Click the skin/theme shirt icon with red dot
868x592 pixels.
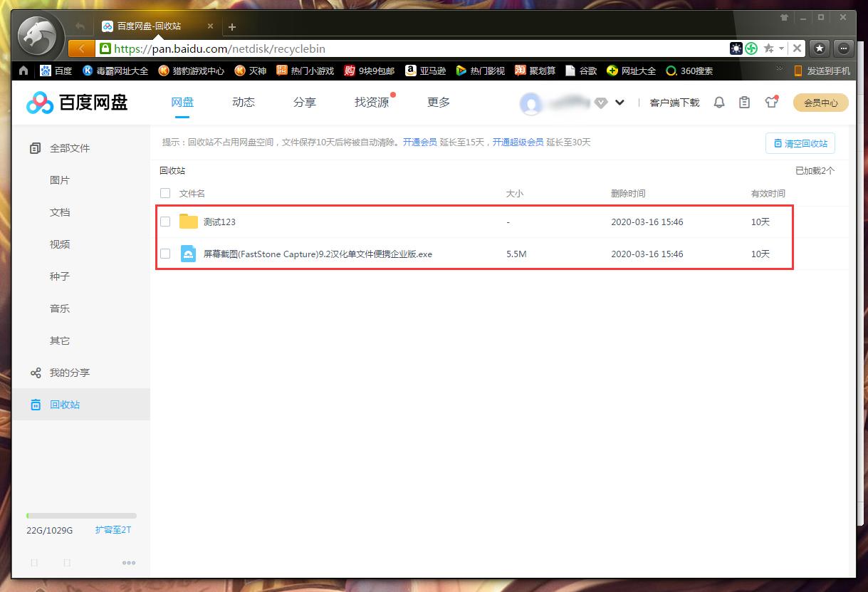(771, 102)
